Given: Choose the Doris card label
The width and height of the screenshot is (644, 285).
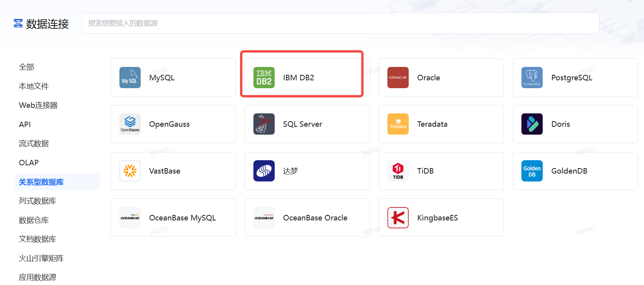Looking at the screenshot, I should point(561,124).
